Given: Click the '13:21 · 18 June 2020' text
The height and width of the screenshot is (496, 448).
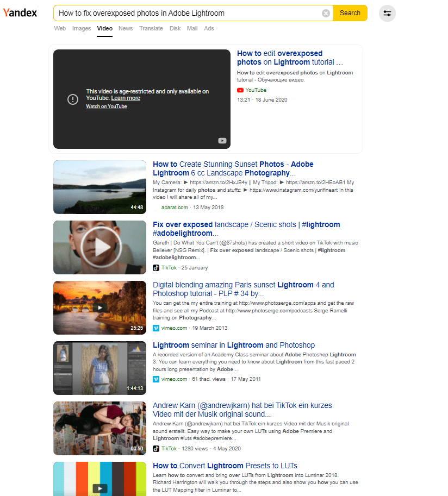Looking at the screenshot, I should [262, 100].
